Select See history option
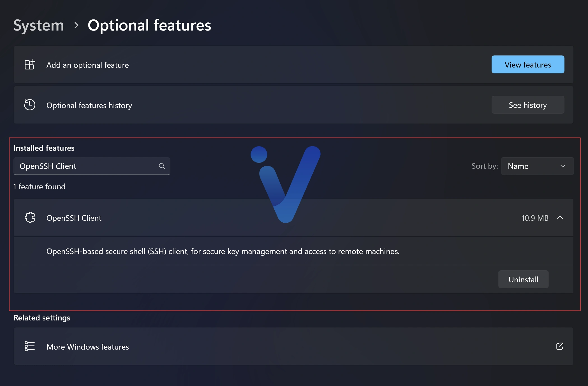The image size is (588, 386). pos(528,104)
